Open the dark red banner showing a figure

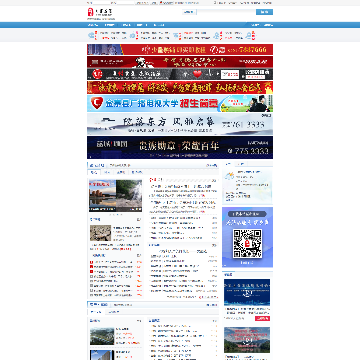click(180, 62)
